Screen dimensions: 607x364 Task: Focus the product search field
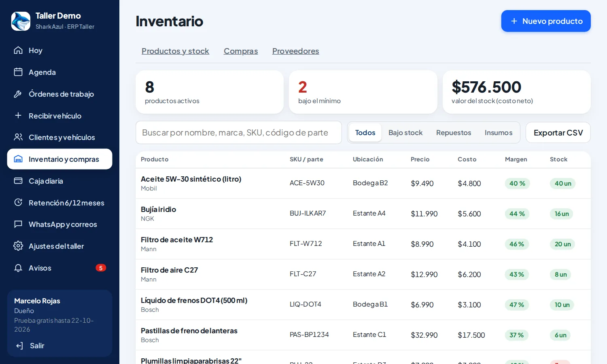[239, 133]
